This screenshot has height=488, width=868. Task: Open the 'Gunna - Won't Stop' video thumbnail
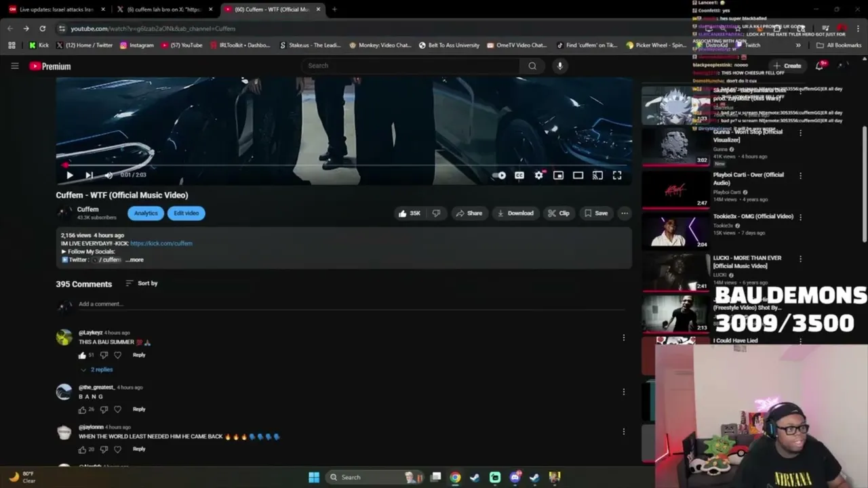click(x=675, y=147)
